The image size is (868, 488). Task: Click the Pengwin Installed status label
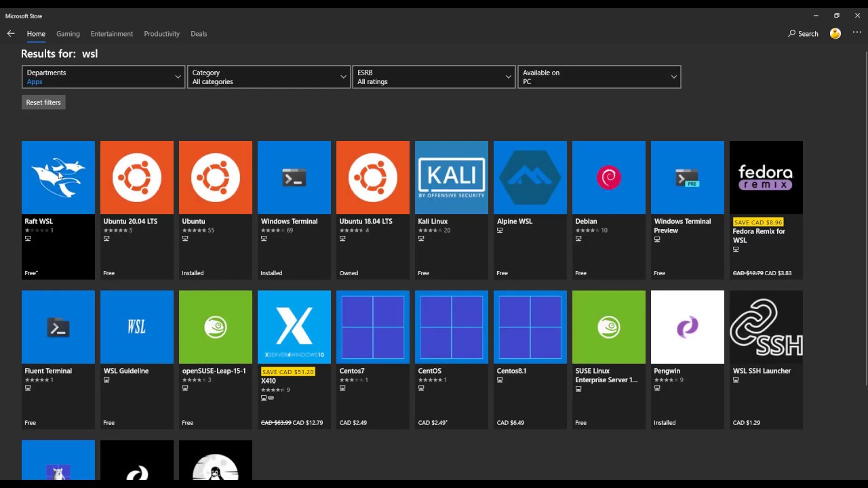pyautogui.click(x=665, y=423)
